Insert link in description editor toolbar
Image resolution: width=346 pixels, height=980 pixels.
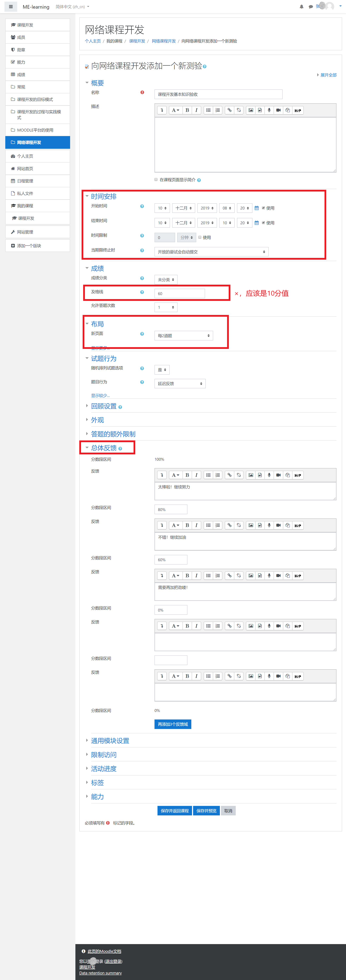[x=230, y=110]
